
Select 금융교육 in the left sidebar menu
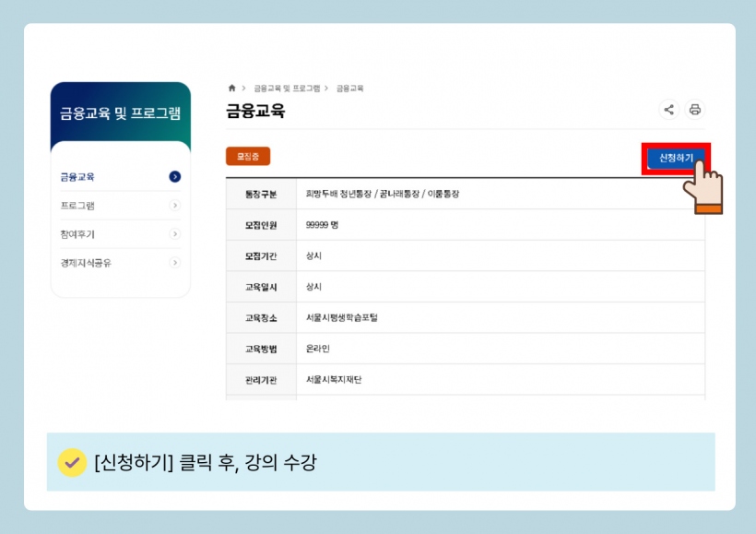(x=78, y=177)
